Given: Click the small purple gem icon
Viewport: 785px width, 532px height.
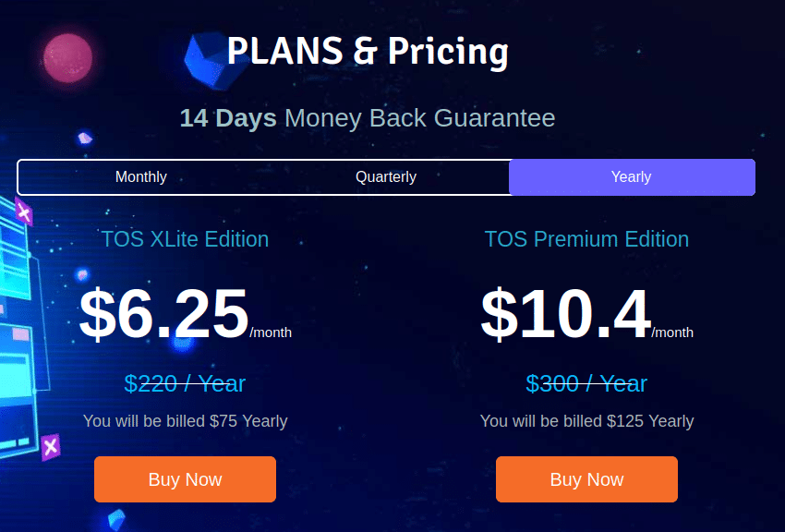Looking at the screenshot, I should coord(85,139).
